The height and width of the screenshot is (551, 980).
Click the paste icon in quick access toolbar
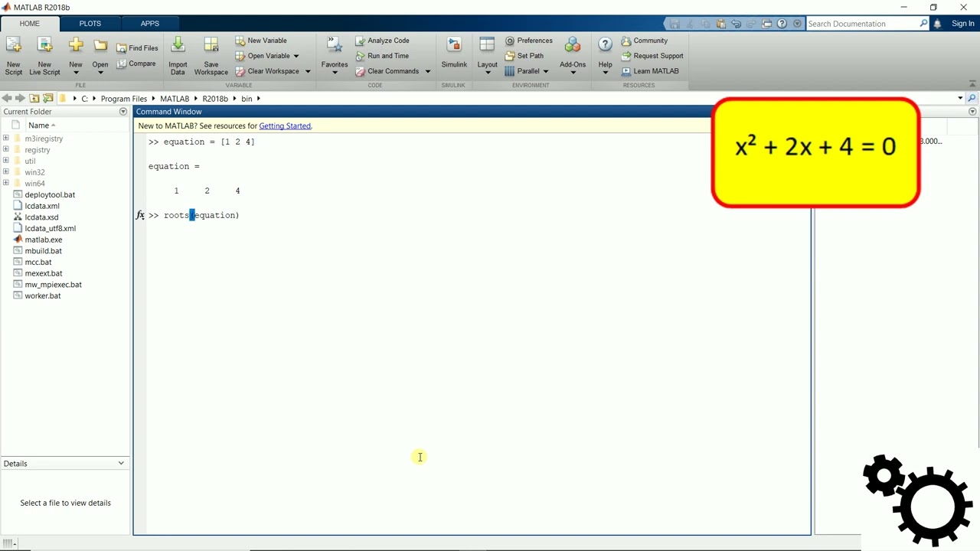[720, 24]
